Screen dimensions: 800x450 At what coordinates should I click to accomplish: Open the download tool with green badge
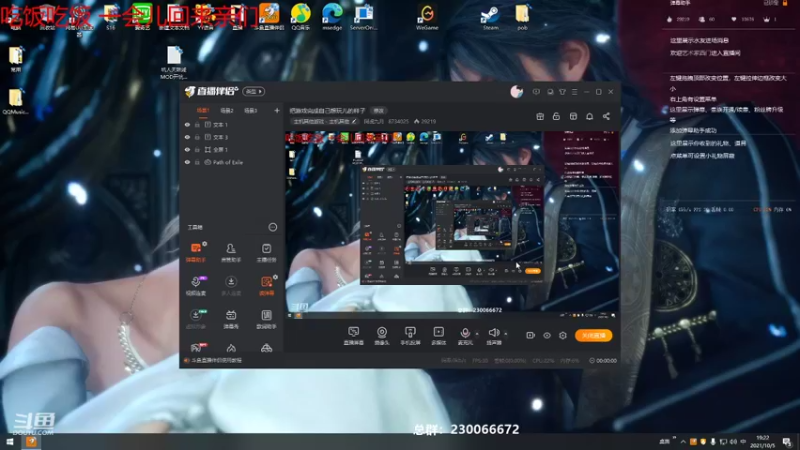click(x=195, y=319)
